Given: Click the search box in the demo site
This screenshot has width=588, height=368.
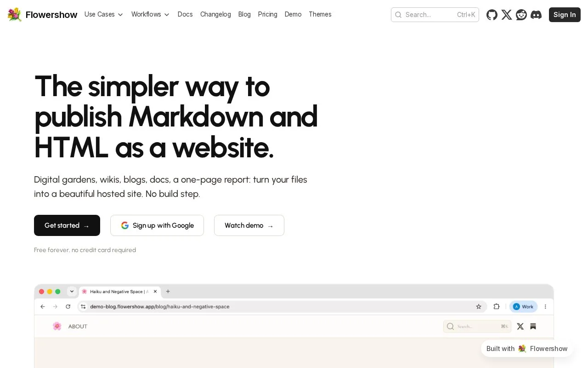Looking at the screenshot, I should (x=477, y=326).
